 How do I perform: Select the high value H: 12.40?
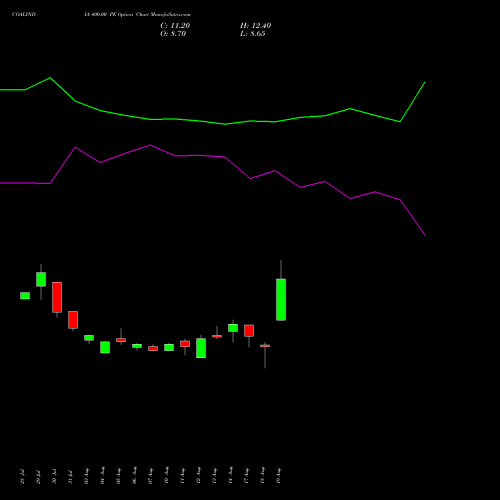point(255,26)
